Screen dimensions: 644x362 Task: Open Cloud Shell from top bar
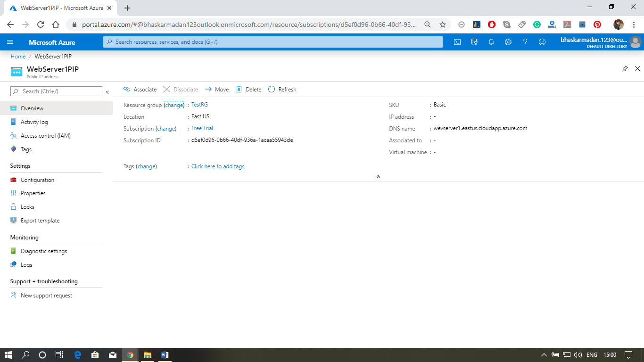coord(457,42)
